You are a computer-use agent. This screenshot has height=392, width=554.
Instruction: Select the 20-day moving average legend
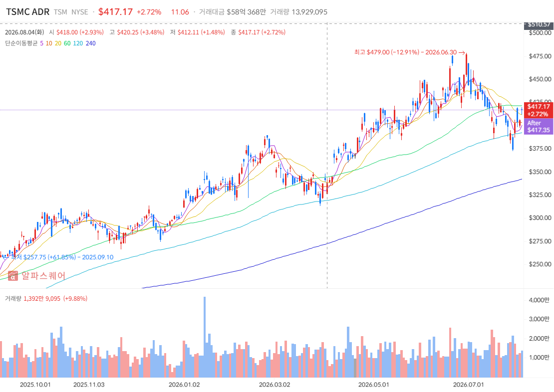click(x=58, y=43)
